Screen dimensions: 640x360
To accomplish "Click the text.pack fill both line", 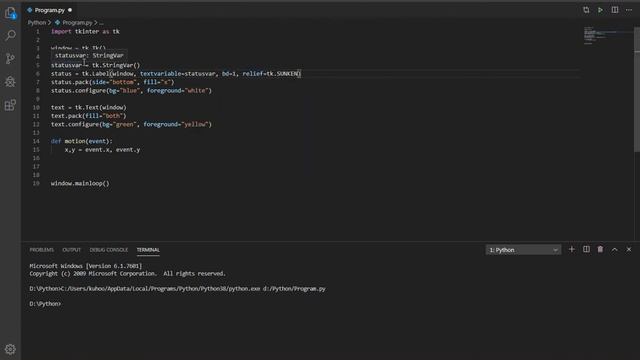I will click(89, 116).
